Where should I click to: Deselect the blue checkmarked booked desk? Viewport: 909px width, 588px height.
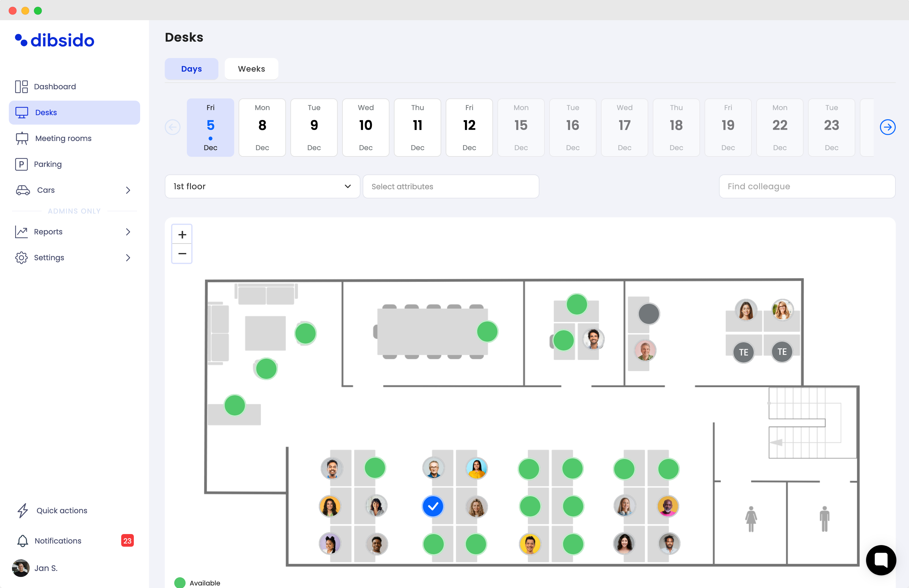tap(433, 506)
